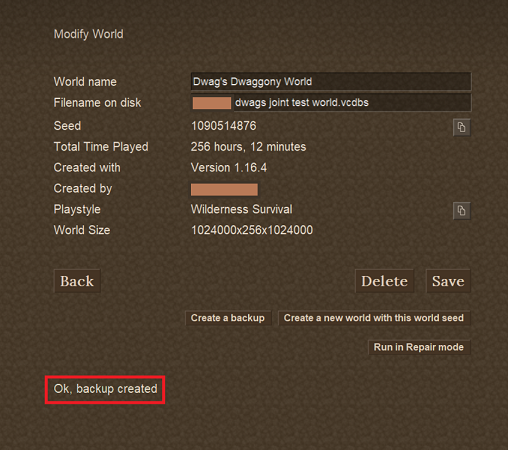Click the 1024000x256x1024000 world size value

(252, 230)
